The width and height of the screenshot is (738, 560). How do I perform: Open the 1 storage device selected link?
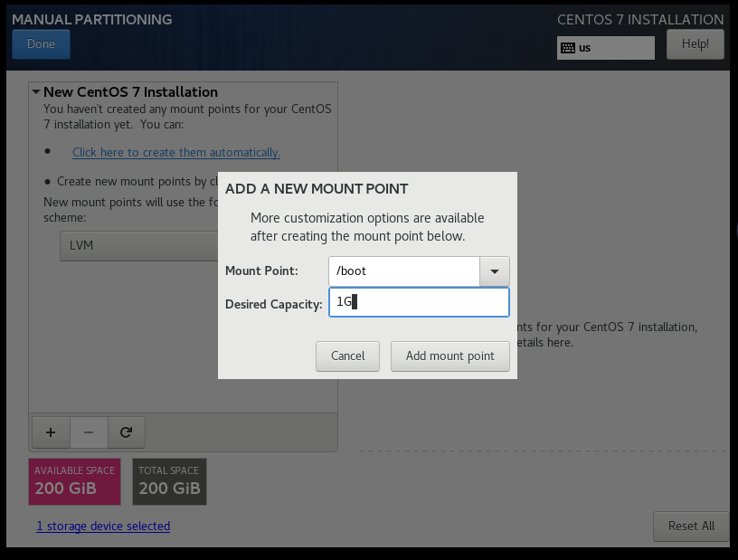[103, 527]
